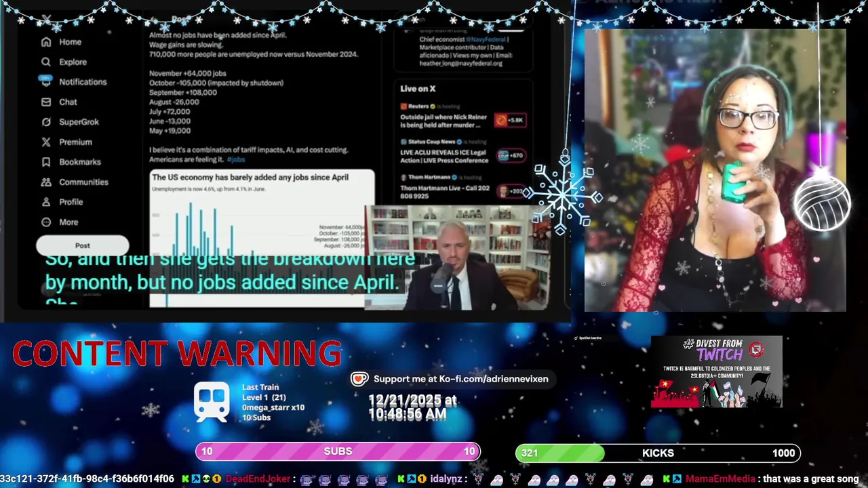Click the Bookmarks ribbon icon
Image resolution: width=868 pixels, height=488 pixels.
point(46,162)
